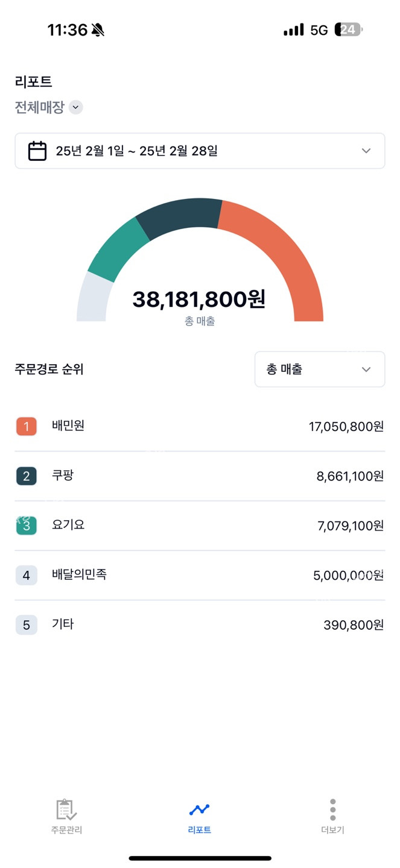This screenshot has height=868, width=400.
Task: Tap the orange segment of the gauge
Action: pos(284,253)
